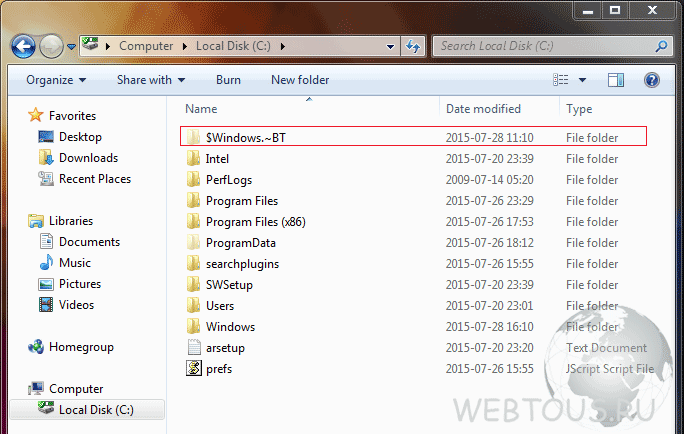This screenshot has height=434, width=684.
Task: Click the Burn toolbar button
Action: pos(228,80)
